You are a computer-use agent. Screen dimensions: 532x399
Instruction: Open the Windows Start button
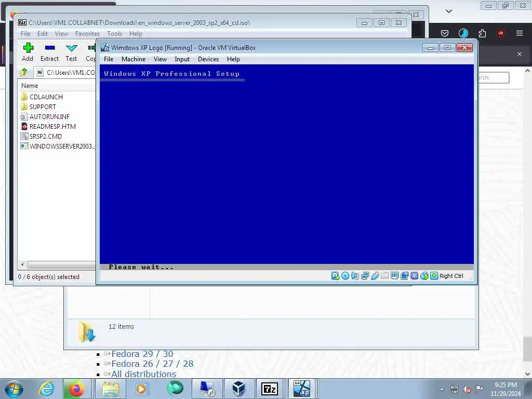point(14,389)
